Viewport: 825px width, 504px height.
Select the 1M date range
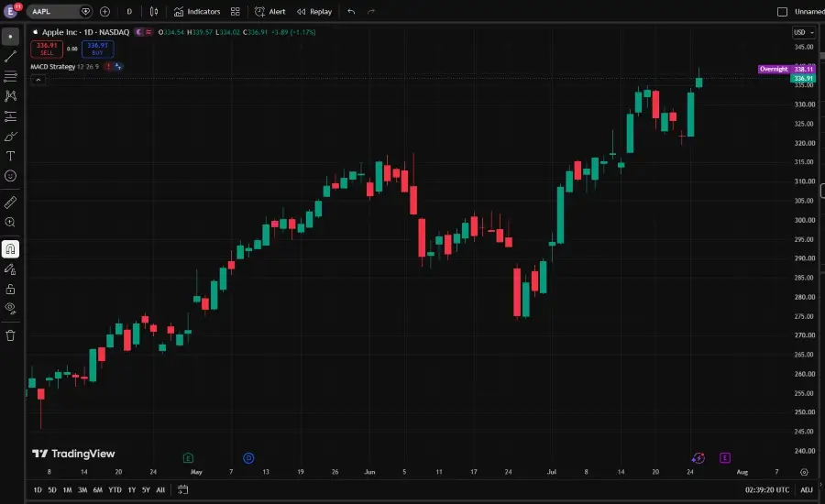click(x=67, y=489)
